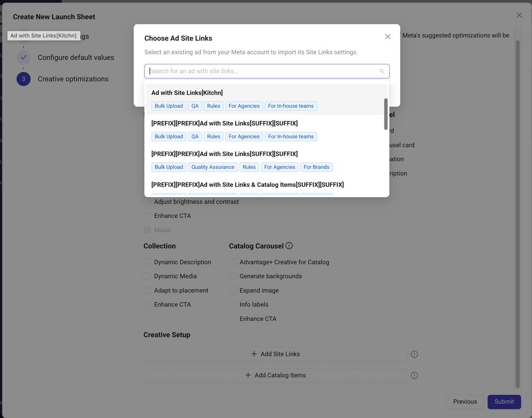Check Advantage+ Creative for Catalog

tap(233, 262)
